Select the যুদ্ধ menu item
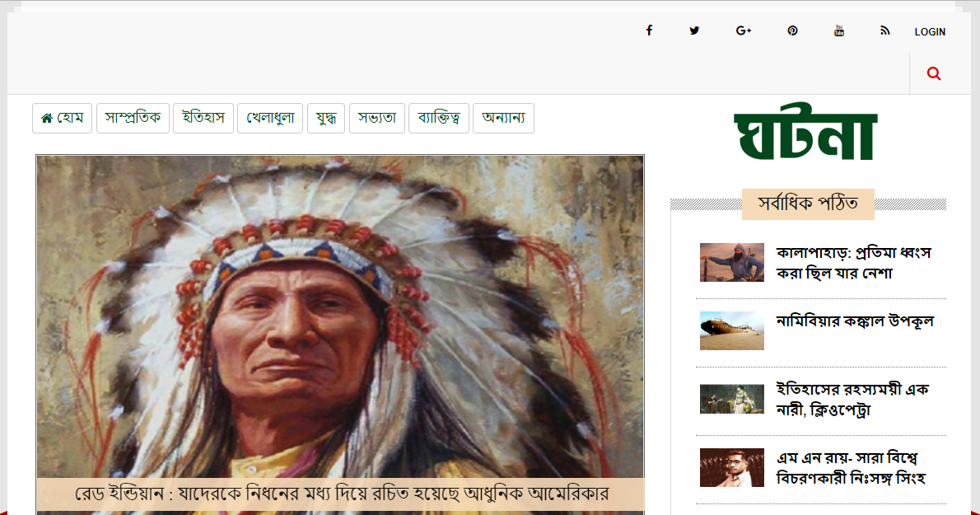The height and width of the screenshot is (515, 980). pyautogui.click(x=326, y=118)
